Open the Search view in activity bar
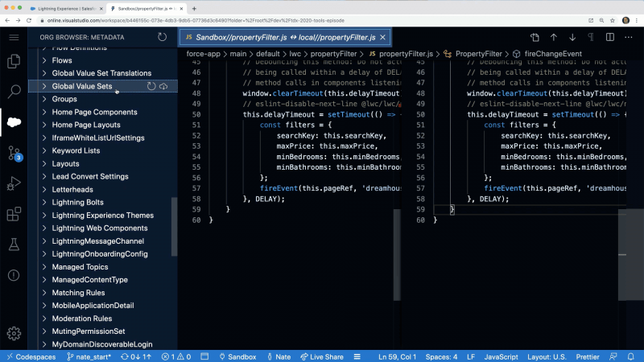 pos(14,92)
